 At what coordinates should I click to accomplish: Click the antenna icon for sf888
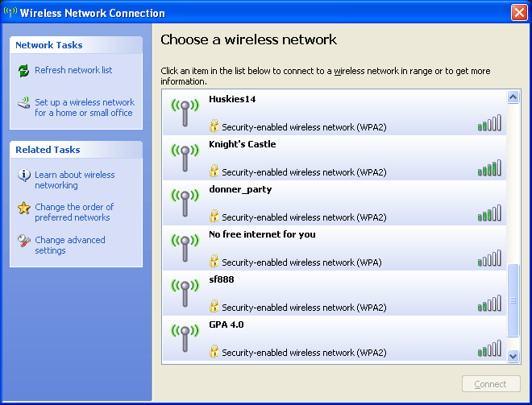click(x=185, y=293)
